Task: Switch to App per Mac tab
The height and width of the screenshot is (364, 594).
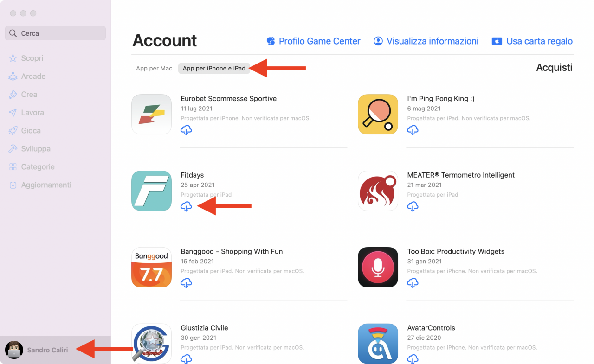Action: pos(154,68)
